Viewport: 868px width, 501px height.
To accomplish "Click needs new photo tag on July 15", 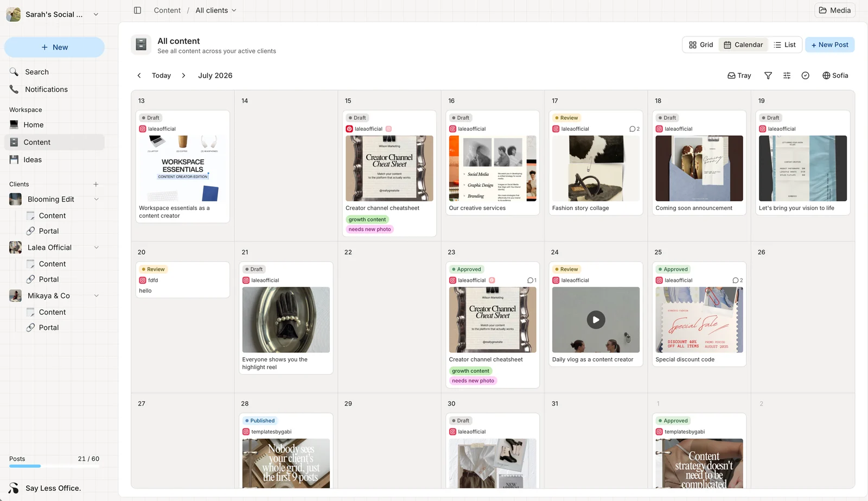I will point(369,229).
